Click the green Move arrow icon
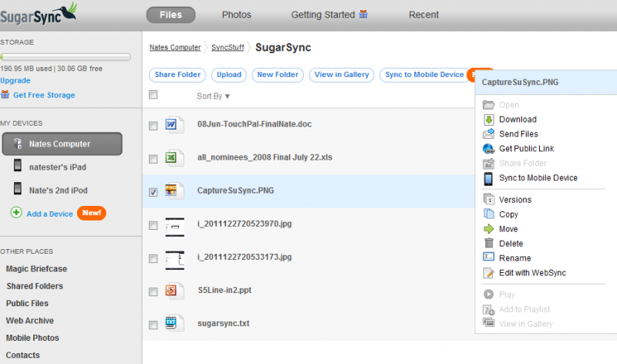This screenshot has width=617, height=364. 488,228
